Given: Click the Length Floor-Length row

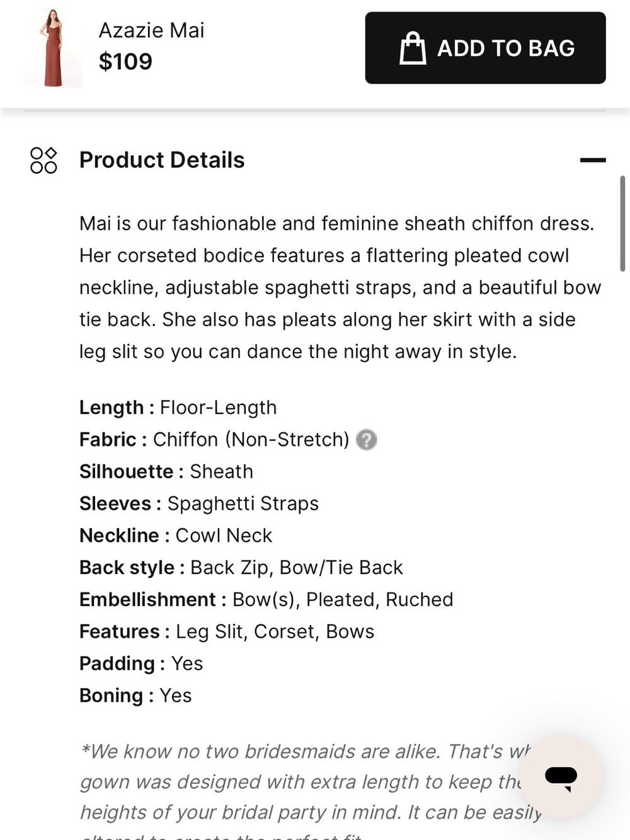Looking at the screenshot, I should tap(178, 408).
